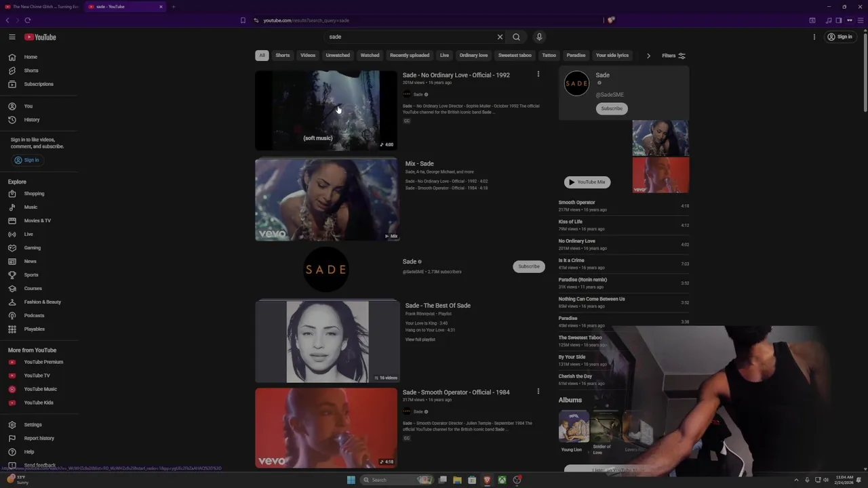Close the sade - YouTube tab
The width and height of the screenshot is (868, 488).
tap(161, 7)
